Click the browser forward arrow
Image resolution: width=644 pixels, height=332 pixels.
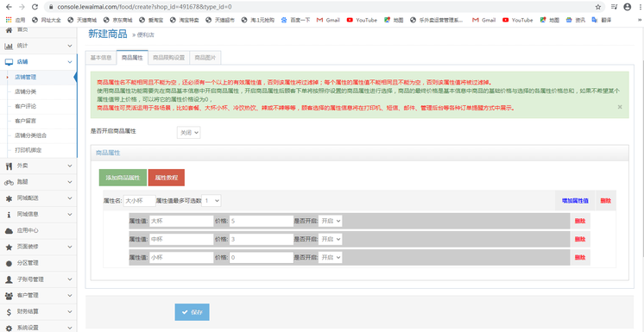point(22,7)
